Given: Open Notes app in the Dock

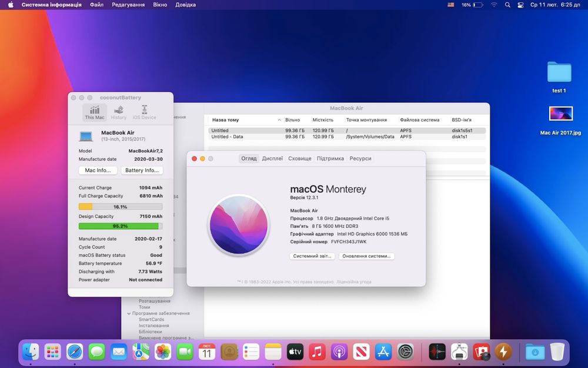Looking at the screenshot, I should [273, 352].
